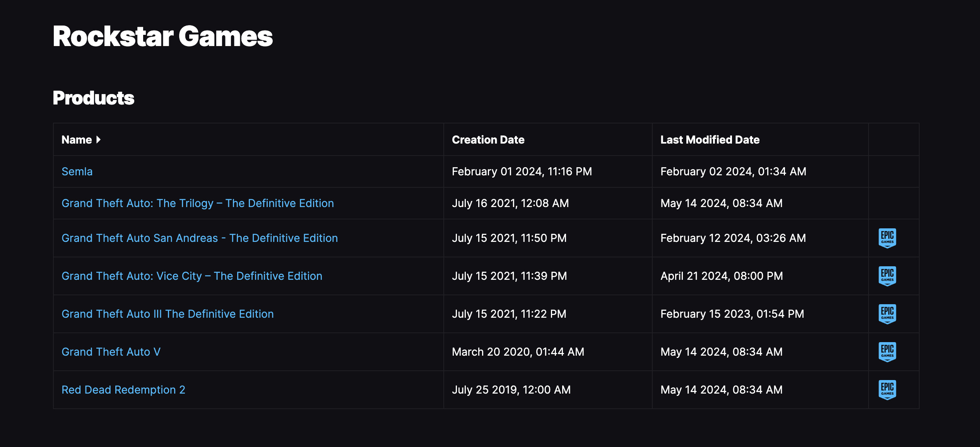This screenshot has height=447, width=980.
Task: Open the Semla product link
Action: pyautogui.click(x=77, y=171)
